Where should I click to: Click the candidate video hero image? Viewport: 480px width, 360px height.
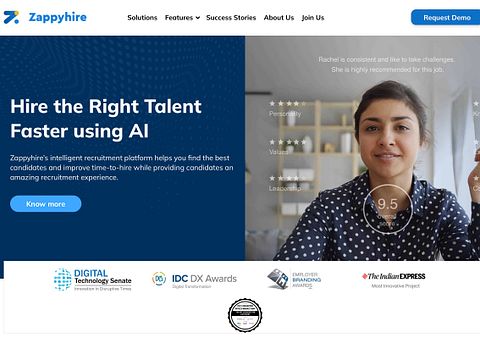(363, 148)
